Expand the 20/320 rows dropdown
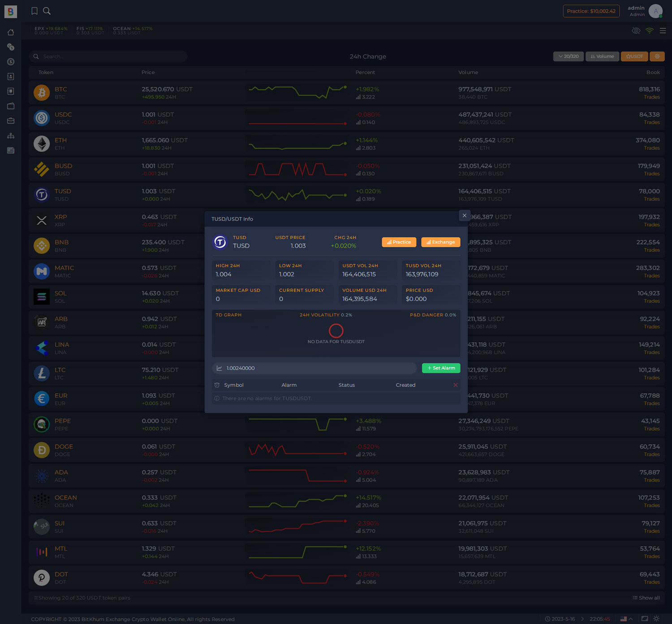This screenshot has height=624, width=672. (569, 56)
